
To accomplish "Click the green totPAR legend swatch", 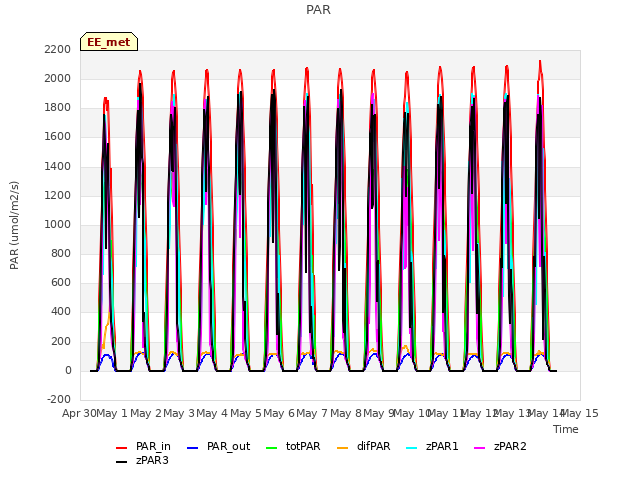I will click(271, 448).
